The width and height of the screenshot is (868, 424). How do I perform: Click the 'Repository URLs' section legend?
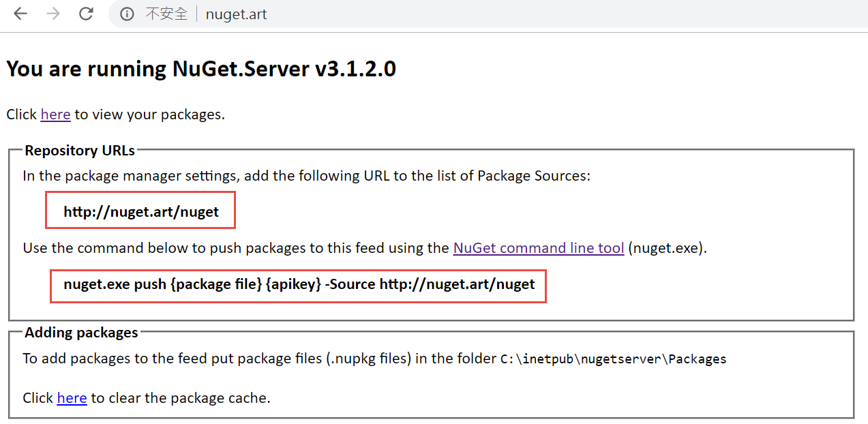coord(80,151)
